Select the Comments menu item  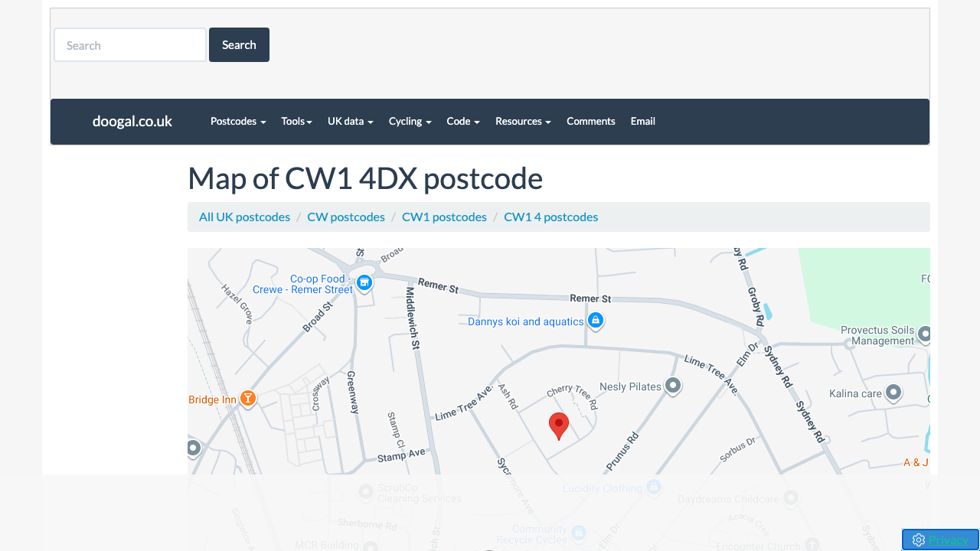coord(590,121)
